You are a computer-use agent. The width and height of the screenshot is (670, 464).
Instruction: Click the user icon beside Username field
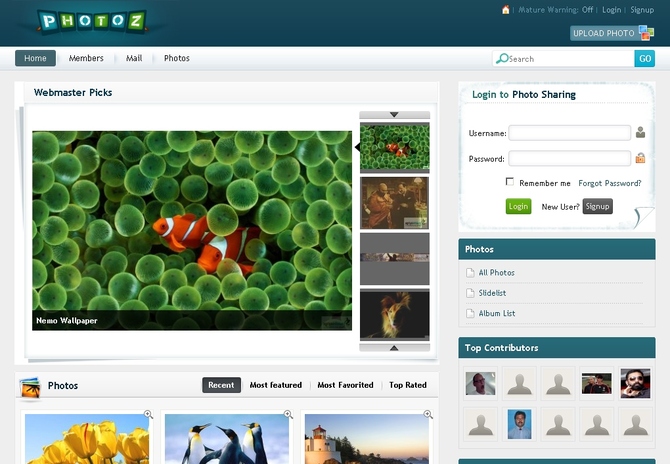pos(640,132)
